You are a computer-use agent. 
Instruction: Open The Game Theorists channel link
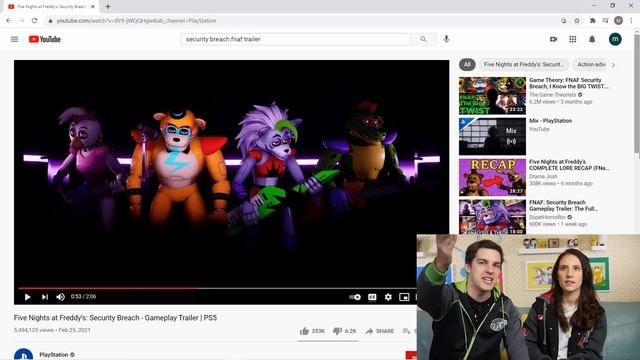point(553,95)
